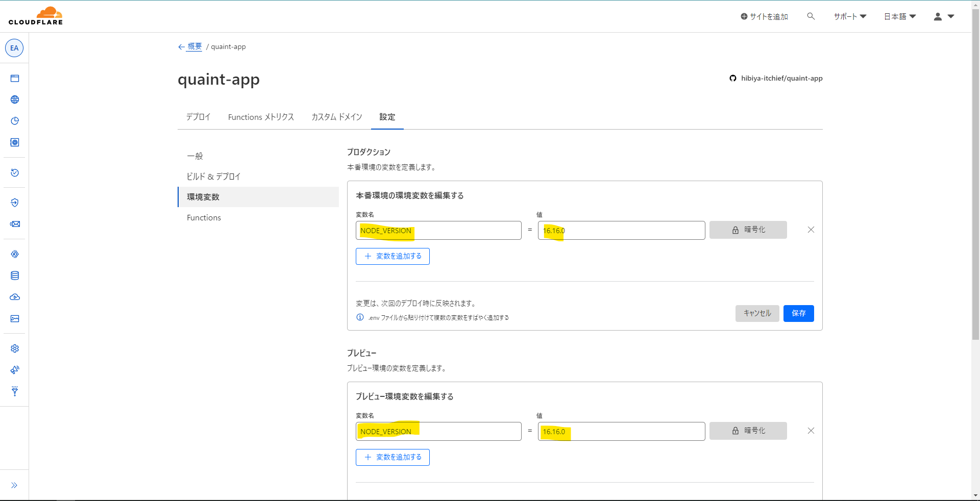Click the blue 保存 button

(x=798, y=313)
